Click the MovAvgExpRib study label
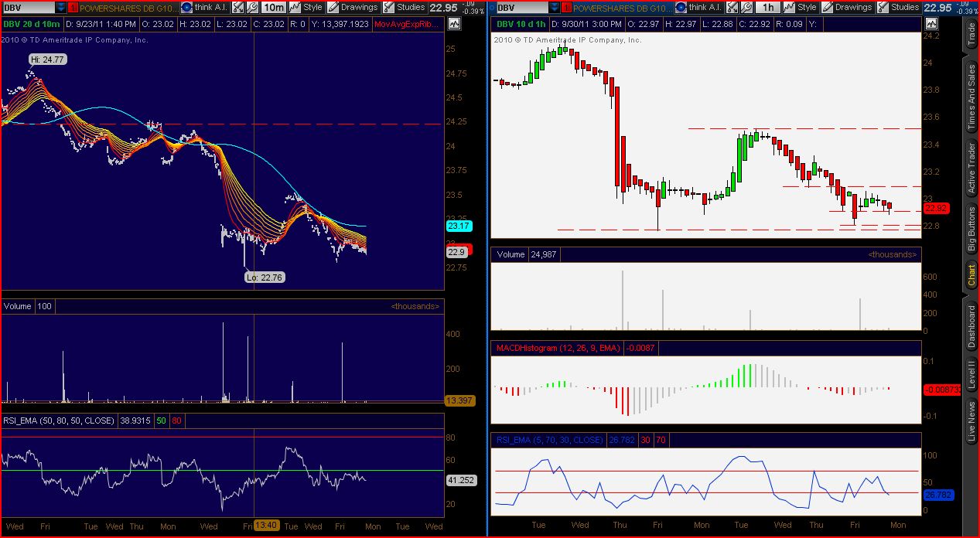This screenshot has width=980, height=538. point(406,24)
